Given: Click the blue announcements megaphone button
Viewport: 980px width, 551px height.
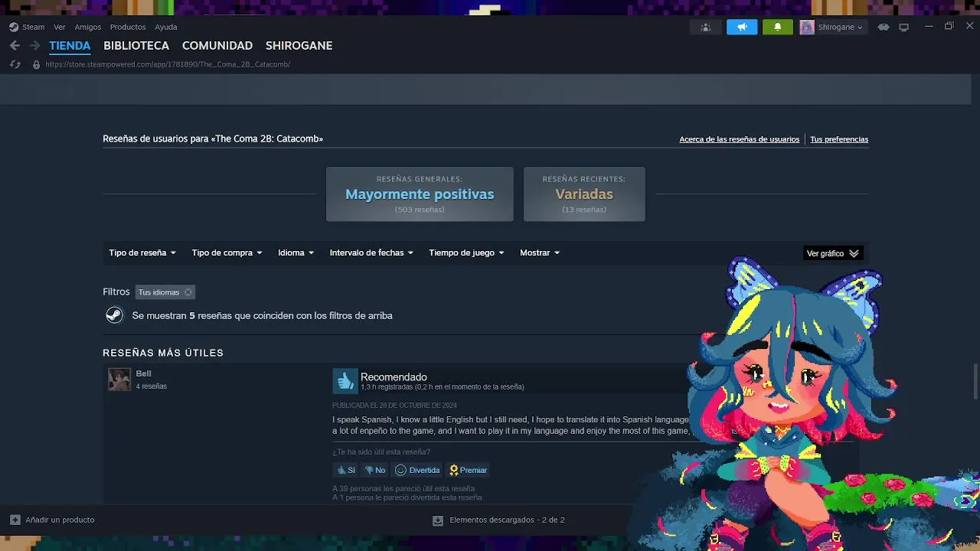Looking at the screenshot, I should pos(742,27).
